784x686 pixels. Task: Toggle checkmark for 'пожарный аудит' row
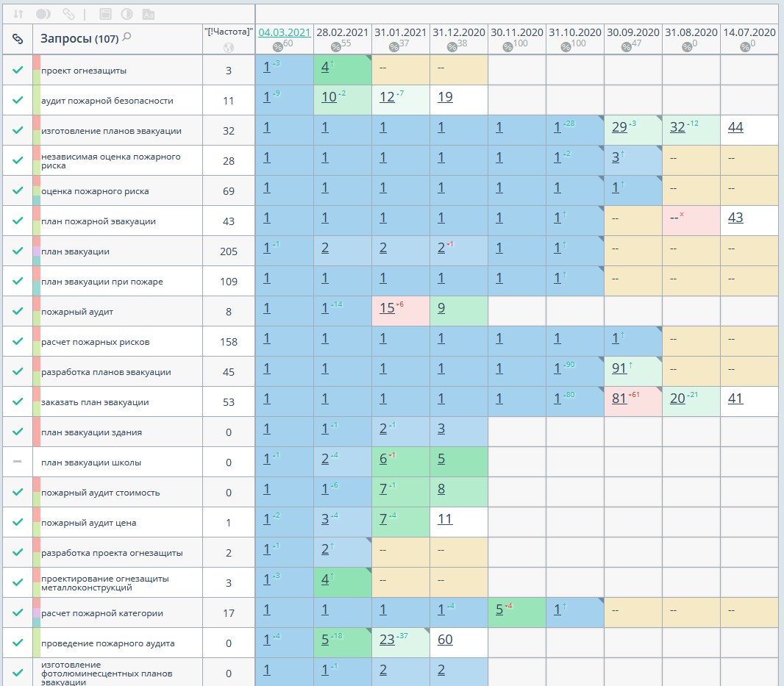(18, 312)
